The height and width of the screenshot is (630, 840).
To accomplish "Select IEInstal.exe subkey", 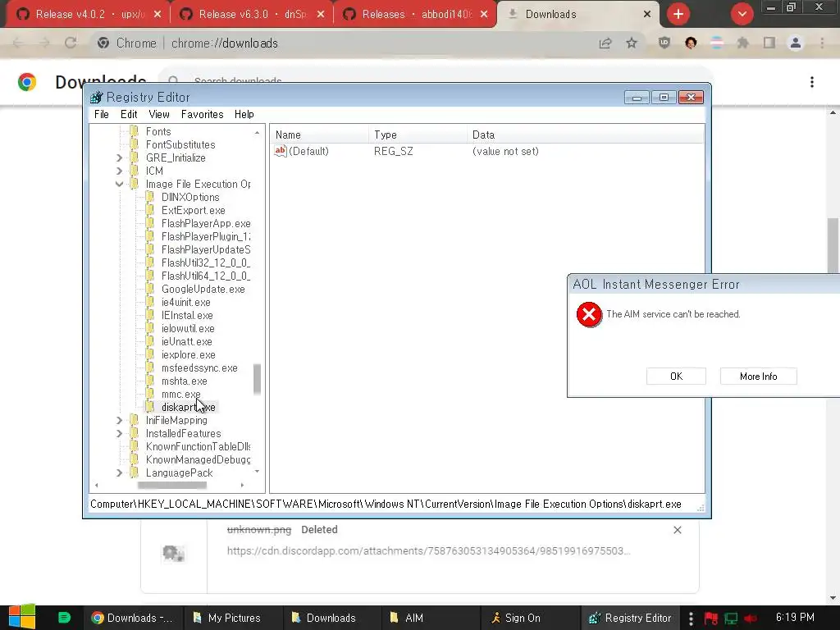I will [187, 316].
